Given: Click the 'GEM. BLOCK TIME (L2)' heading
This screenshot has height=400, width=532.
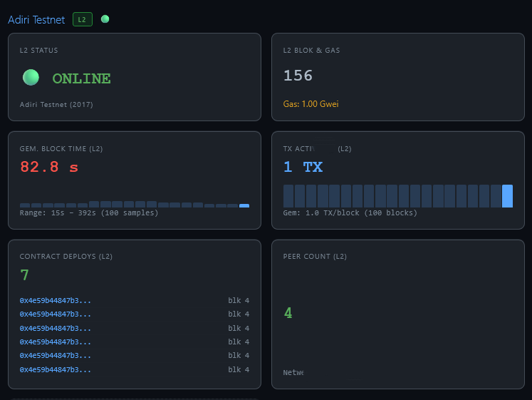Looking at the screenshot, I should (61, 149).
